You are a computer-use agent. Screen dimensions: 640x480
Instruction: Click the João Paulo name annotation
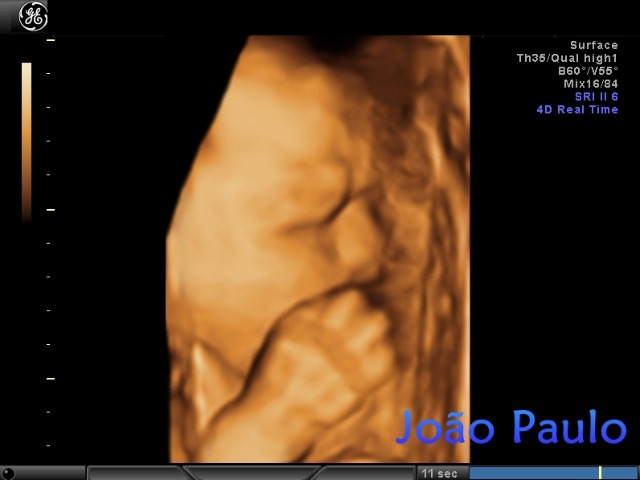coord(510,427)
